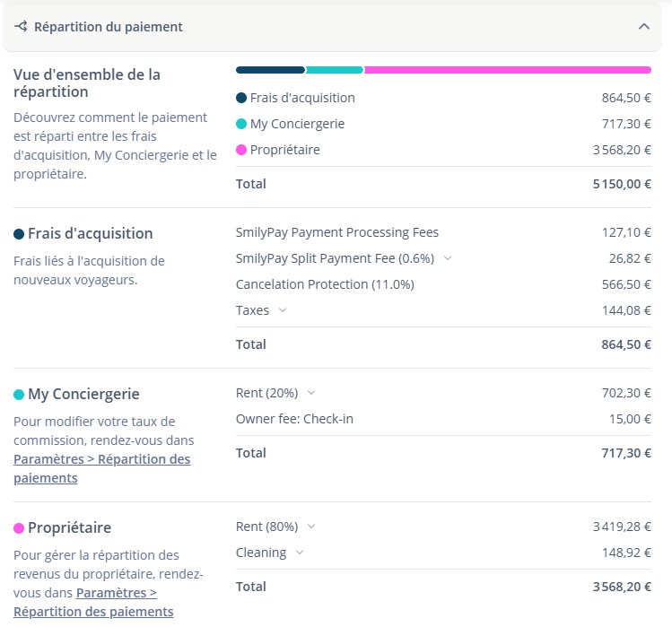Expand SmilyPay Split Payment Fee details

pyautogui.click(x=448, y=258)
